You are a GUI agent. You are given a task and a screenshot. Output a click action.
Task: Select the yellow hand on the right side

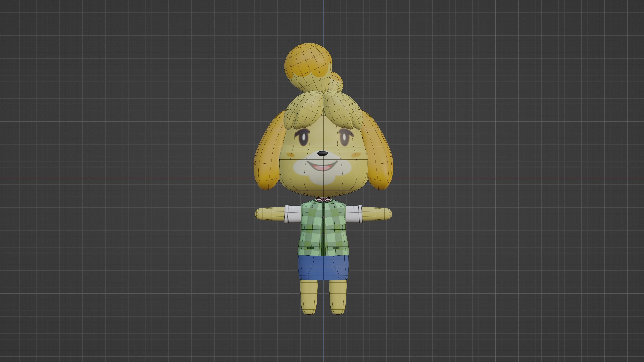[x=377, y=214]
